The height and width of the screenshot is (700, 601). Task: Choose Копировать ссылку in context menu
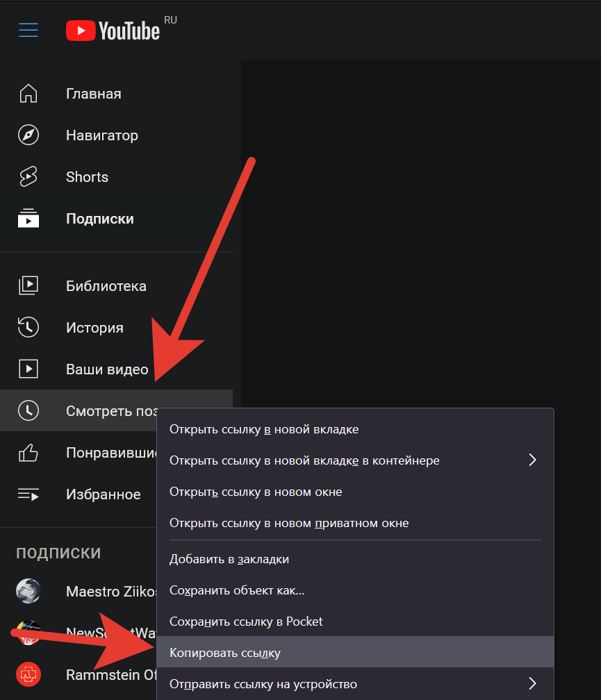(225, 653)
